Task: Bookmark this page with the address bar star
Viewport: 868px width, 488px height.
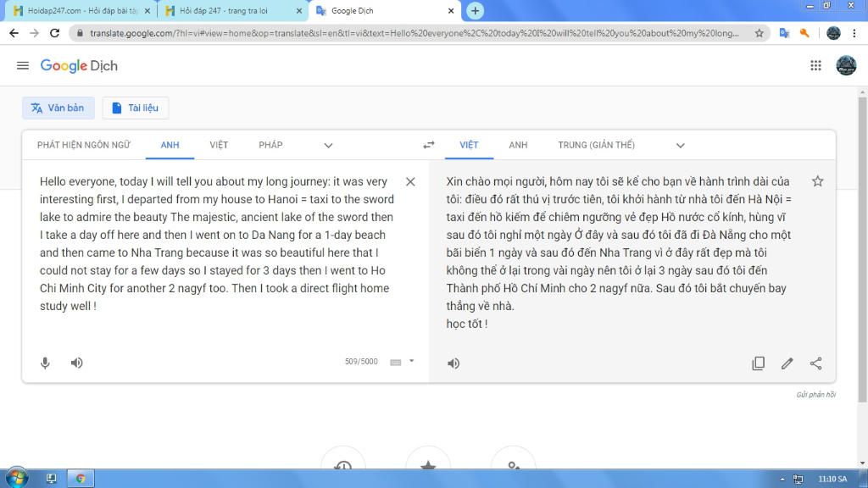Action: [759, 33]
